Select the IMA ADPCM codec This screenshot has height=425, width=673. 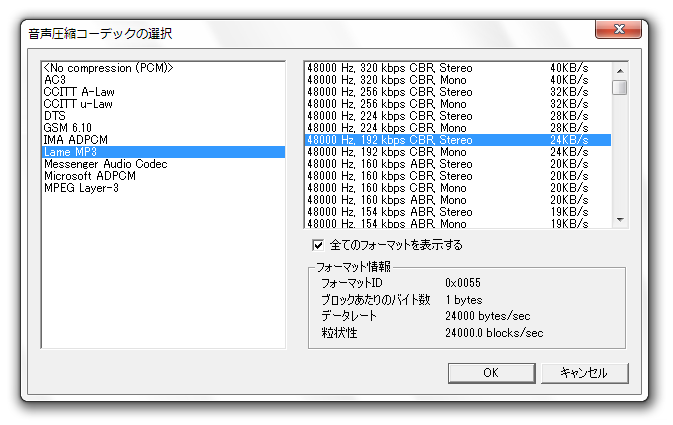click(163, 140)
